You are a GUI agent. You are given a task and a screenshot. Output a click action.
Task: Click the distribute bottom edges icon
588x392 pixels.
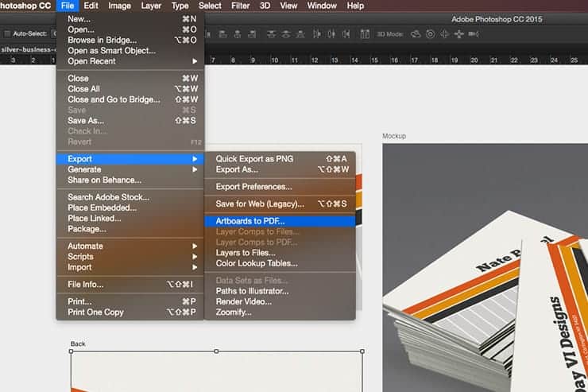tap(300, 34)
